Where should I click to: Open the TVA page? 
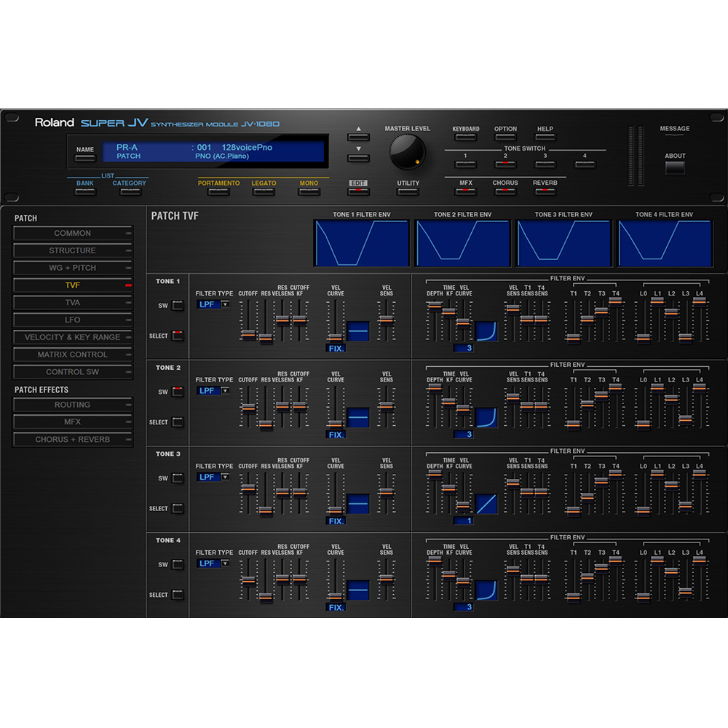point(73,302)
